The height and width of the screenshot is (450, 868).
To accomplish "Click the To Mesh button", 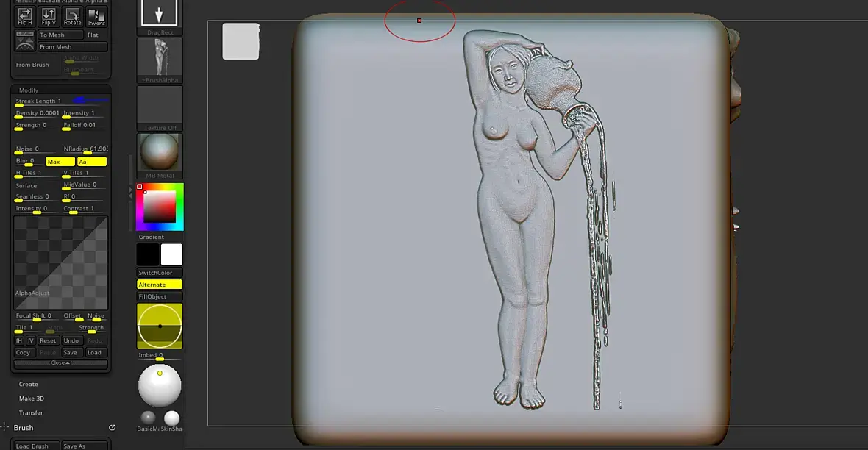I will point(60,35).
